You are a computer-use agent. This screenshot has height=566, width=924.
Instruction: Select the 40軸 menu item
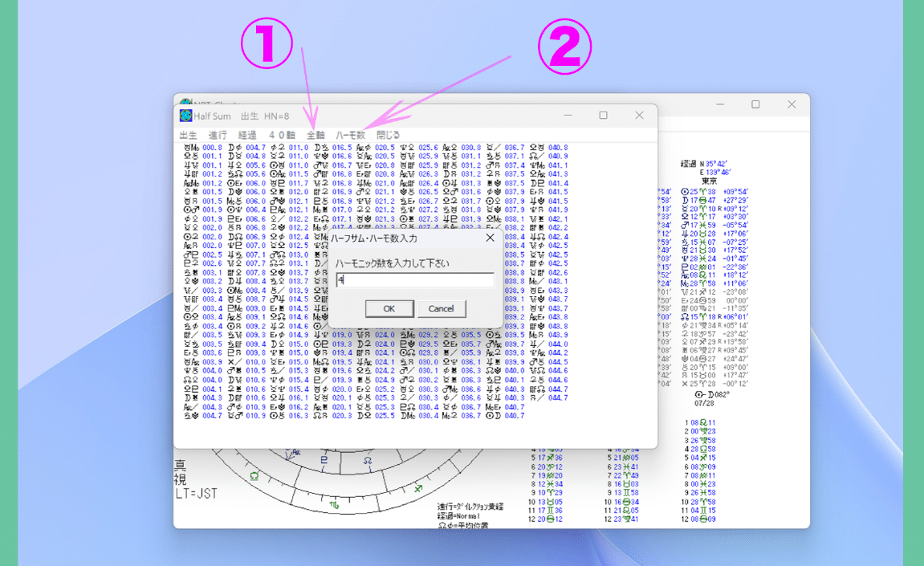tap(282, 135)
